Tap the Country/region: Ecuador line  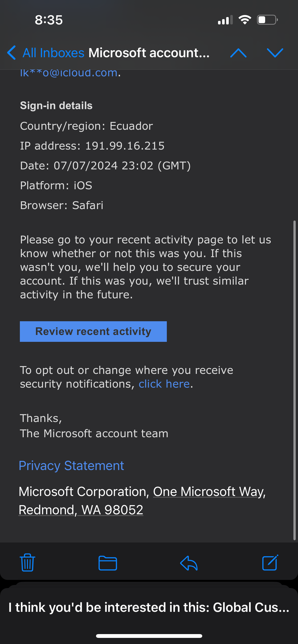point(86,126)
